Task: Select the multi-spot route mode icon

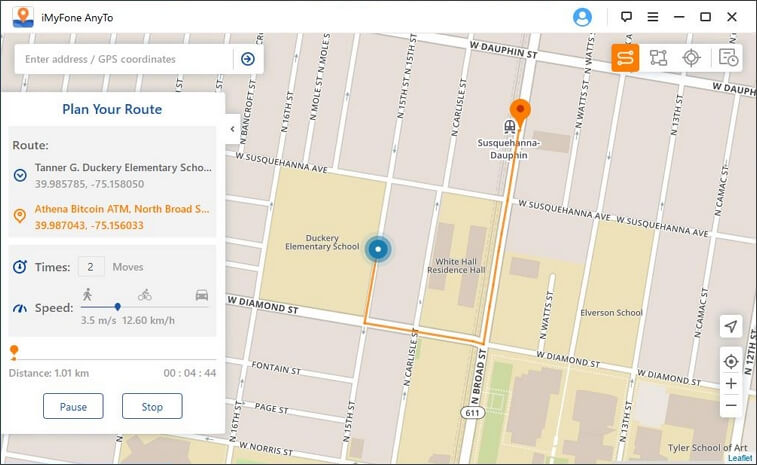Action: tap(658, 58)
